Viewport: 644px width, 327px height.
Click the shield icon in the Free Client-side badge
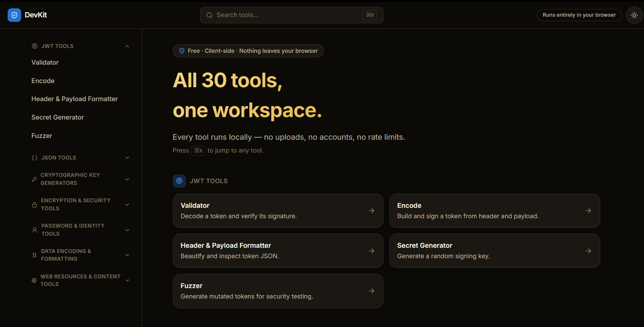point(182,51)
